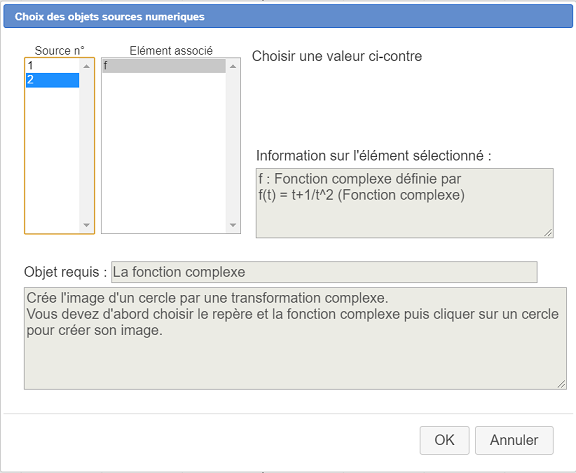Click down arrow of Elément associé scrollbar
Viewport: 576px width, 473px height.
233,225
